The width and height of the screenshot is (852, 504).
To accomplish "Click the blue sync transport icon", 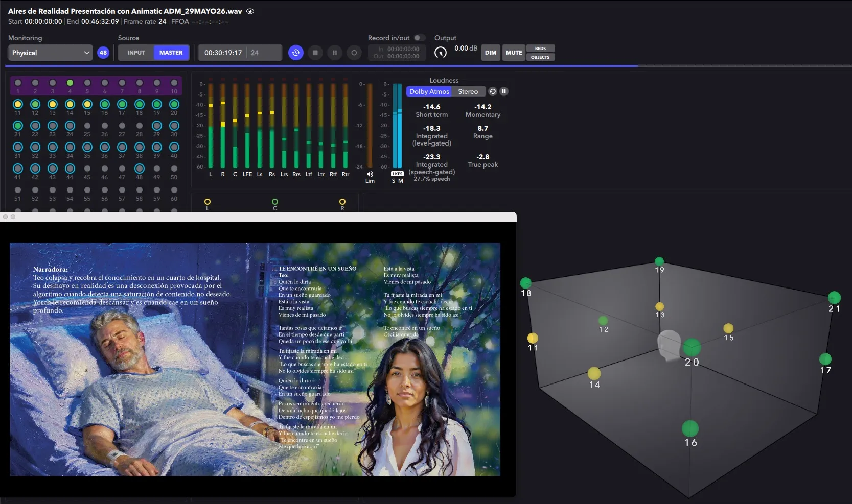I will (x=296, y=53).
